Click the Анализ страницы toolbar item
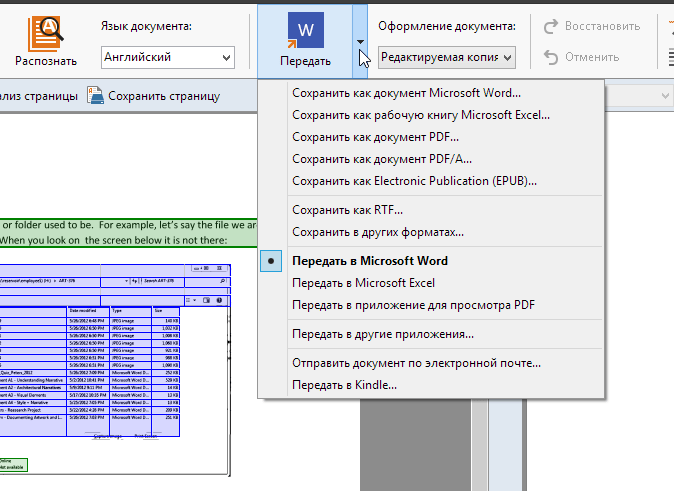The height and width of the screenshot is (491, 674). point(39,96)
